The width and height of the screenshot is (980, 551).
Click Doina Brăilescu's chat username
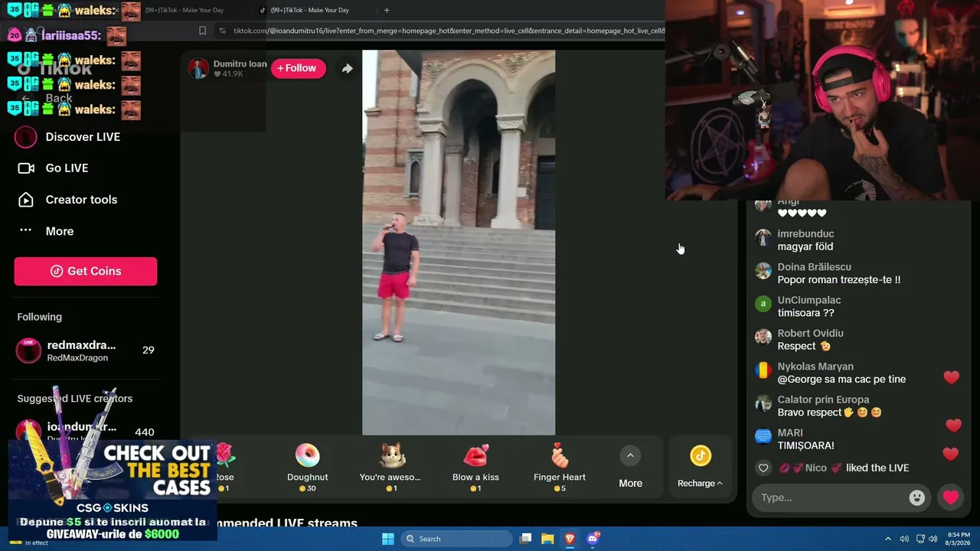click(815, 267)
